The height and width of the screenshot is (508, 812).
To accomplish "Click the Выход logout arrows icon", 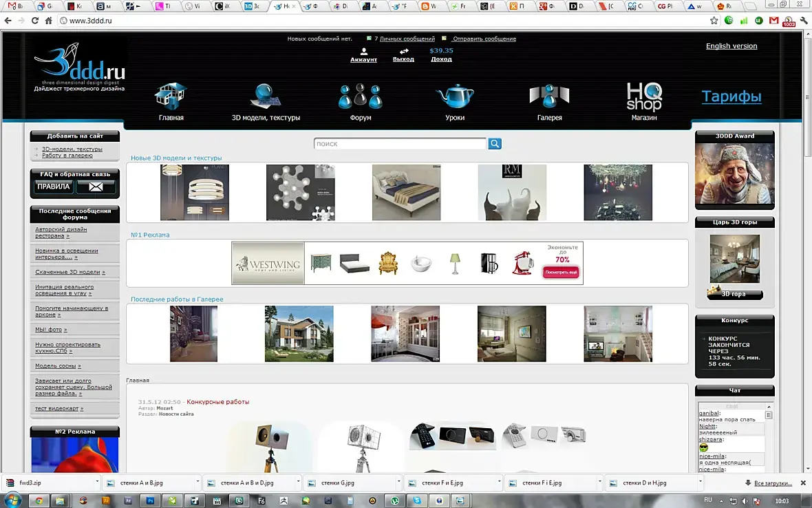I will click(404, 51).
